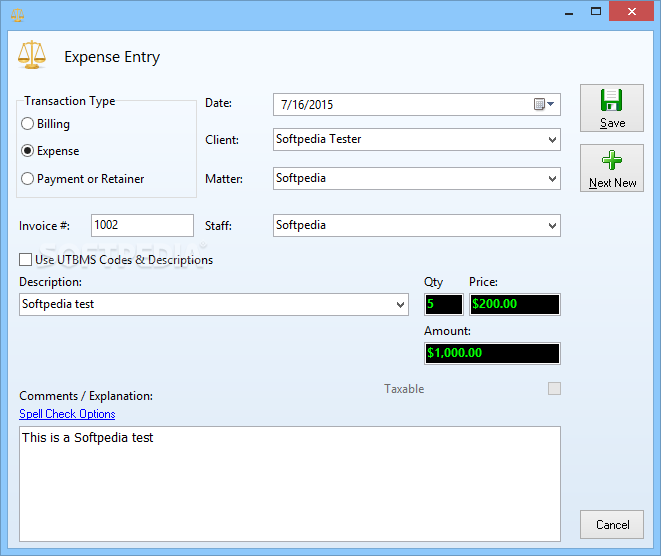Toggle the Taxable checkbox
The height and width of the screenshot is (556, 661).
click(x=554, y=388)
